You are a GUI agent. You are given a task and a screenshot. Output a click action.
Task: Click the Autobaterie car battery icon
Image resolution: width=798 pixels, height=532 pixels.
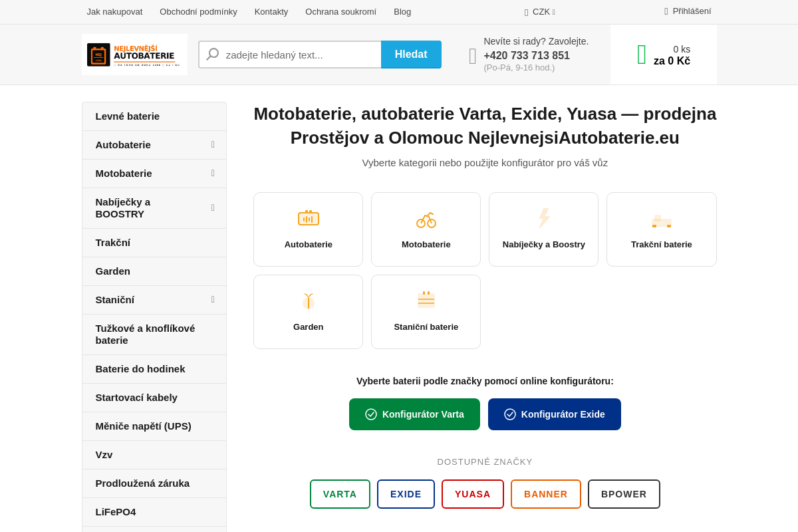pos(309,218)
